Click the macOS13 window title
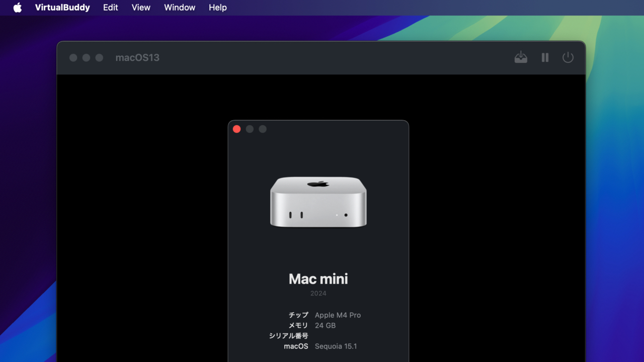Screen dimensions: 644x362 [x=137, y=57]
